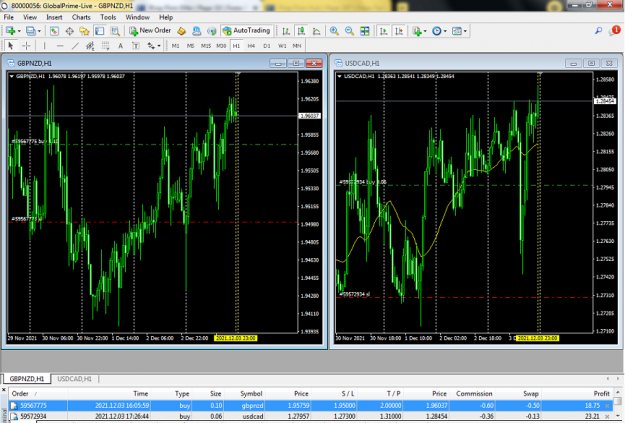Select the equidistant channel tool
Screen dimensions: 625x423
click(90, 46)
